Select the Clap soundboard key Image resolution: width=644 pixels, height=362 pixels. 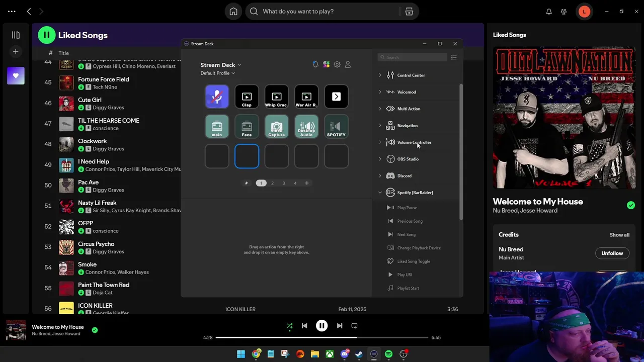pos(247,97)
